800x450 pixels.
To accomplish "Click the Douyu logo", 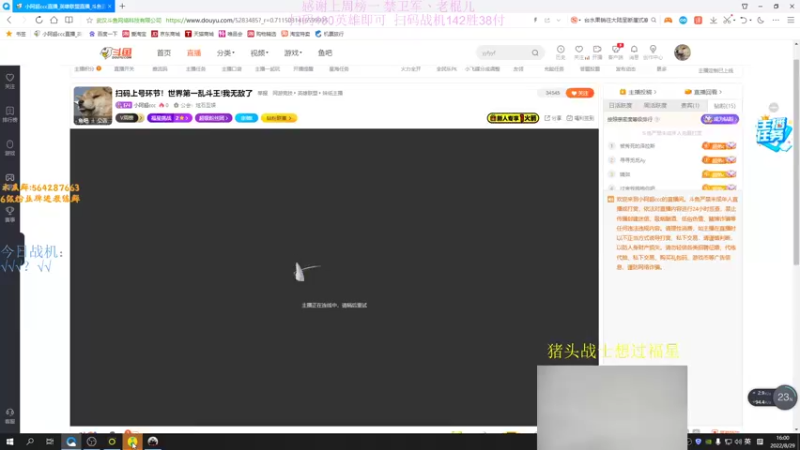I will [x=116, y=53].
